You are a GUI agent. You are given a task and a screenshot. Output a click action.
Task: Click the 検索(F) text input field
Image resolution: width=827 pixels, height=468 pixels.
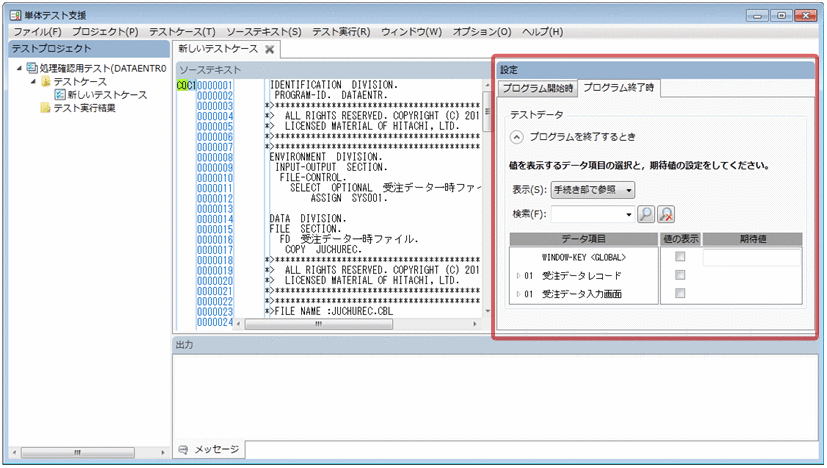587,214
